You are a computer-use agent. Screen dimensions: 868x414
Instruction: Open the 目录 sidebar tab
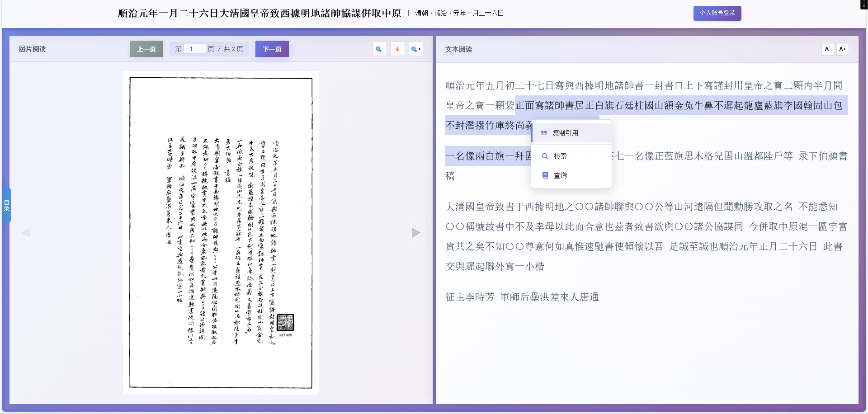click(6, 205)
